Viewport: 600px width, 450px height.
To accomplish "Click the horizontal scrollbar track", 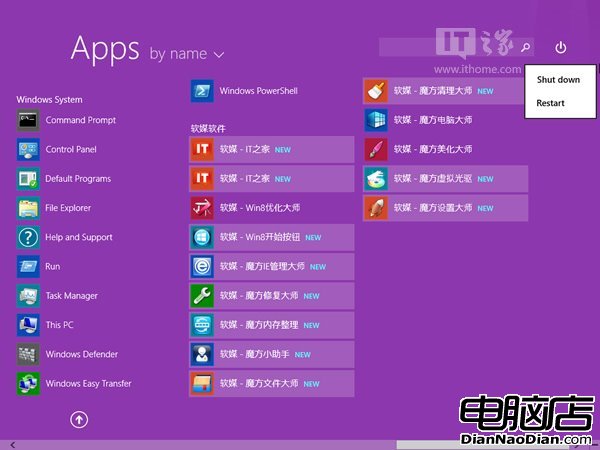I will pos(207,445).
